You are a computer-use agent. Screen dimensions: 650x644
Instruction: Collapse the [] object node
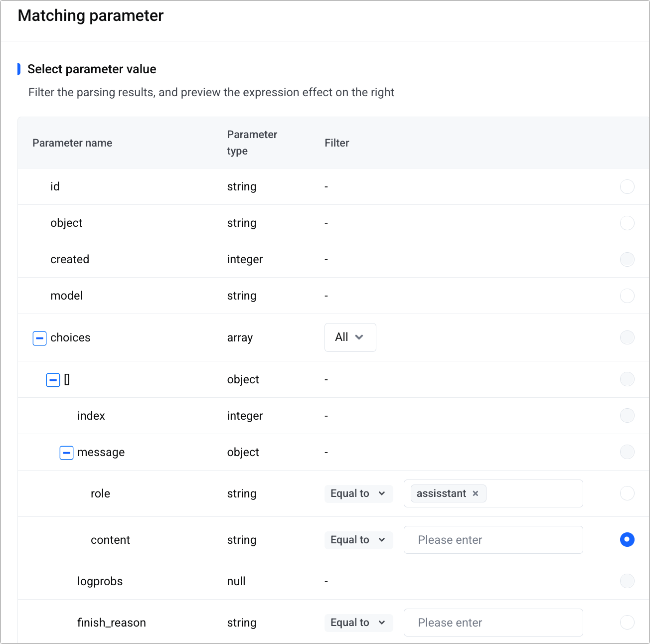53,380
